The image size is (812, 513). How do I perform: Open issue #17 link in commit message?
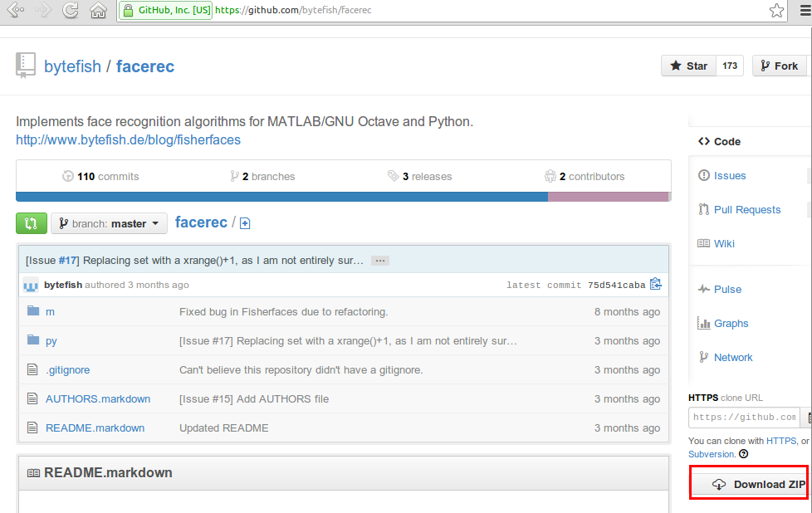(x=68, y=261)
